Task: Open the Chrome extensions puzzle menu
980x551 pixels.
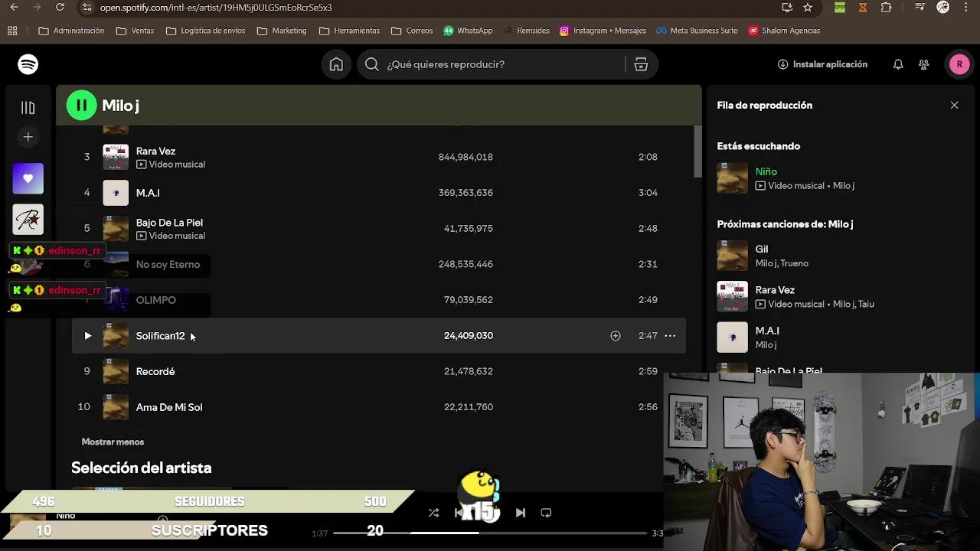Action: pyautogui.click(x=886, y=8)
